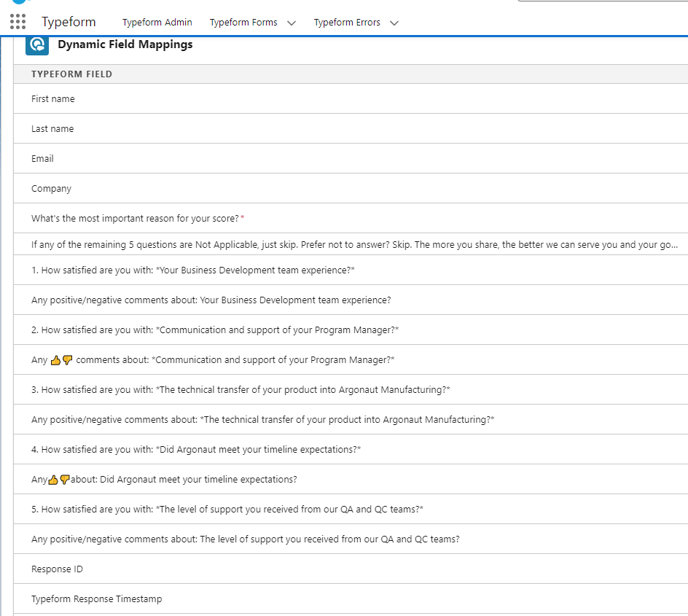Select '5. How satisfied' QA and QC row
688x616 pixels.
point(351,509)
